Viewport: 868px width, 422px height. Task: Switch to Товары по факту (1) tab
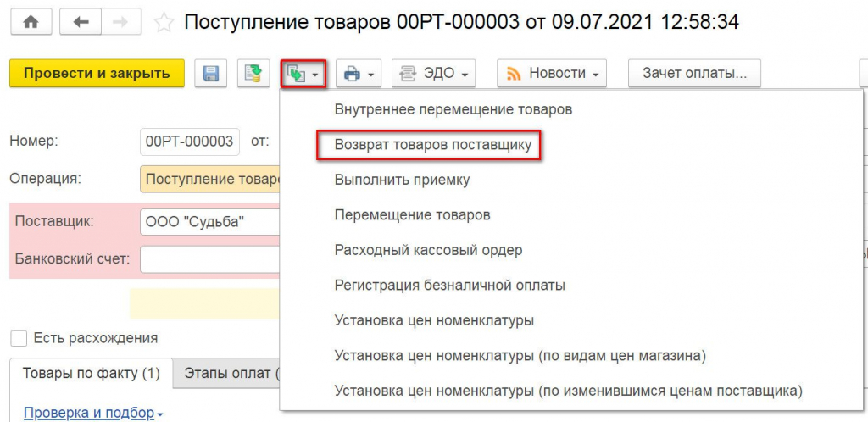(92, 374)
